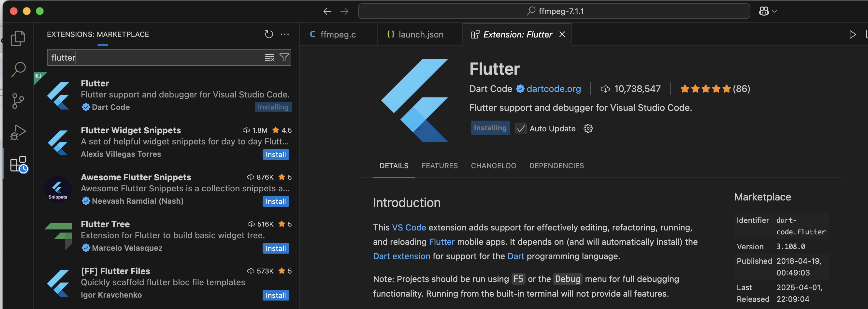Screen dimensions: 868x309
Task: Click the Flutter Widget Snippets 4.5 rating
Action: (282, 130)
